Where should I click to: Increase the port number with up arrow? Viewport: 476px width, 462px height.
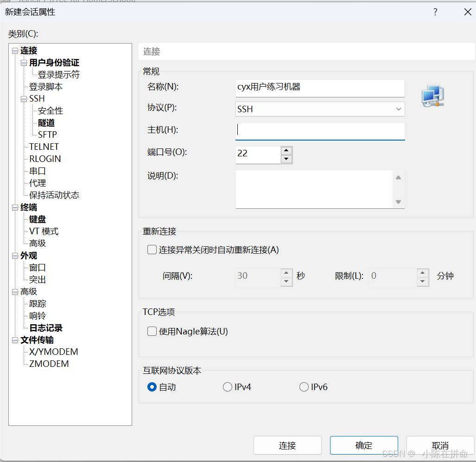click(x=286, y=151)
